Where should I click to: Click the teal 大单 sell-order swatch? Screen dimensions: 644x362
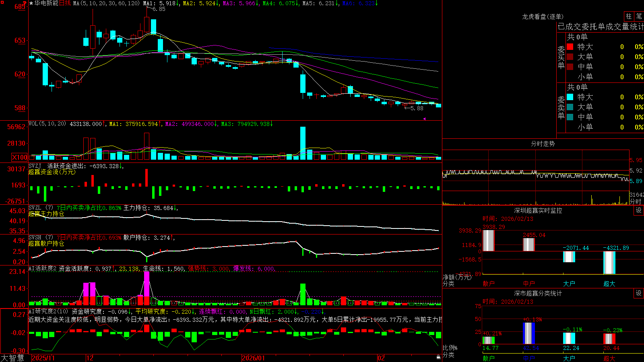point(570,107)
